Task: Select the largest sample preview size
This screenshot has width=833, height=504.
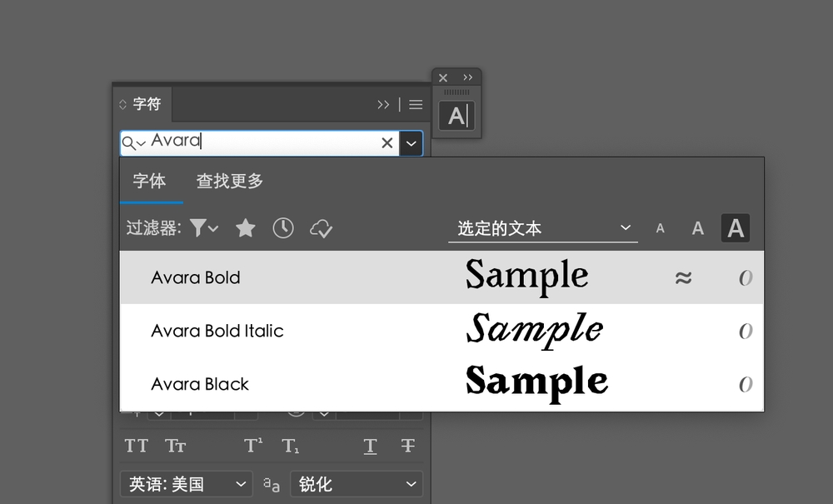Action: click(x=735, y=228)
